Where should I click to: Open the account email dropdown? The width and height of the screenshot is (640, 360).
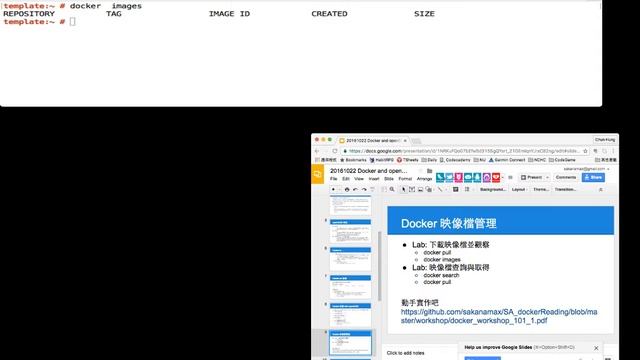(x=587, y=169)
